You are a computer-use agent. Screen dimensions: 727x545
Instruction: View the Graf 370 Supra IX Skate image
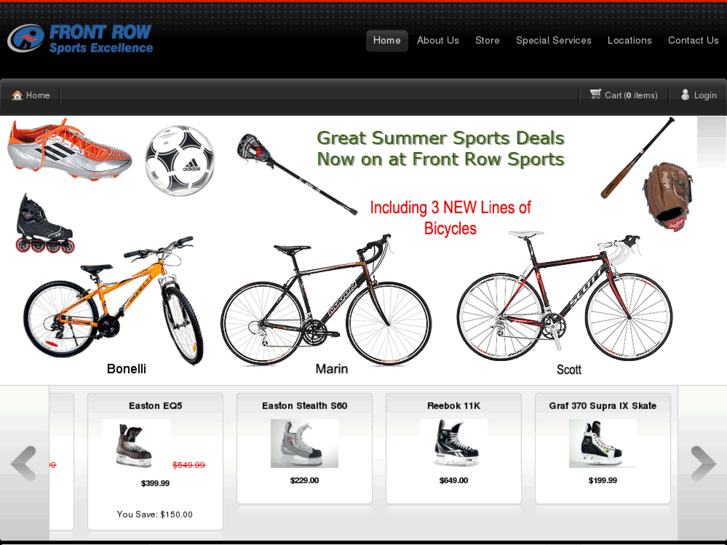(x=603, y=443)
